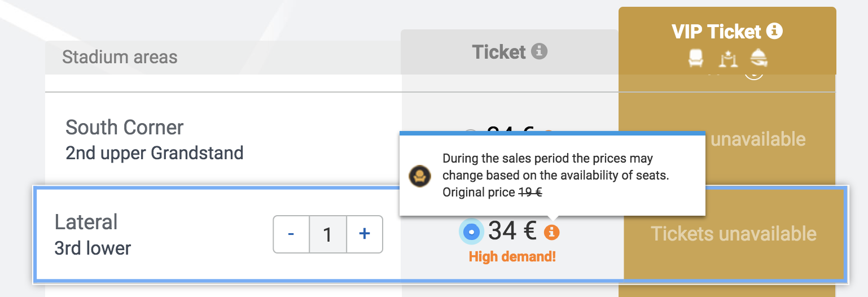
Task: Increase Lateral ticket quantity with plus
Action: (365, 234)
